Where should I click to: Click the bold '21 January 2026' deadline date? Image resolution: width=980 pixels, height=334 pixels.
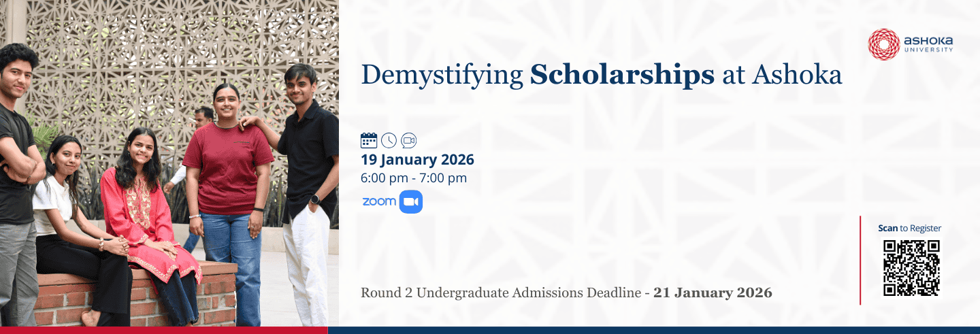[713, 293]
